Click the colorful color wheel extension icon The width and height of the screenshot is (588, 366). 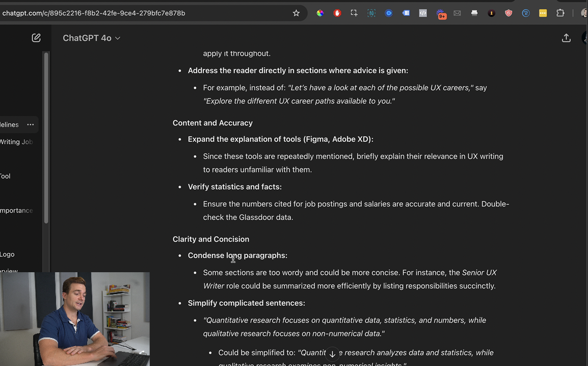tap(320, 13)
